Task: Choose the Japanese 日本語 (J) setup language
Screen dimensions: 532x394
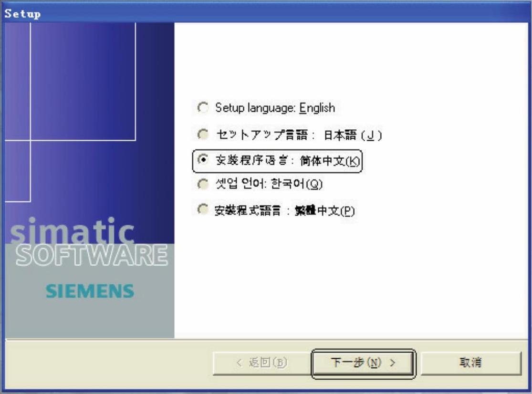Action: pos(203,134)
